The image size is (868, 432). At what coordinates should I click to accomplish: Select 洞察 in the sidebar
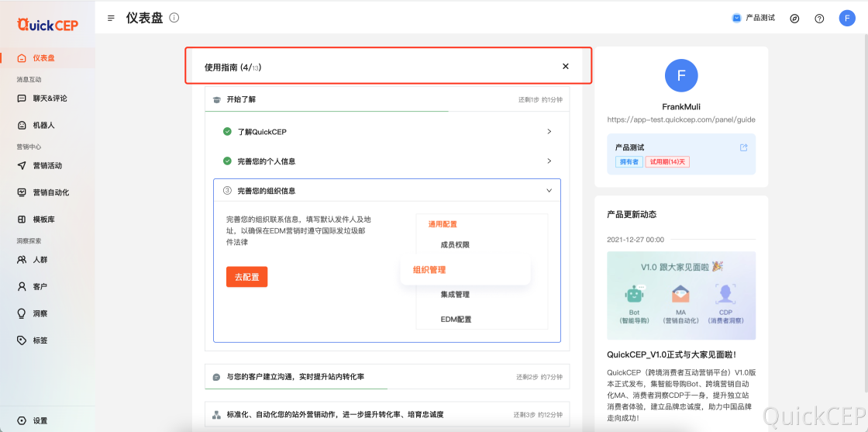(47, 313)
